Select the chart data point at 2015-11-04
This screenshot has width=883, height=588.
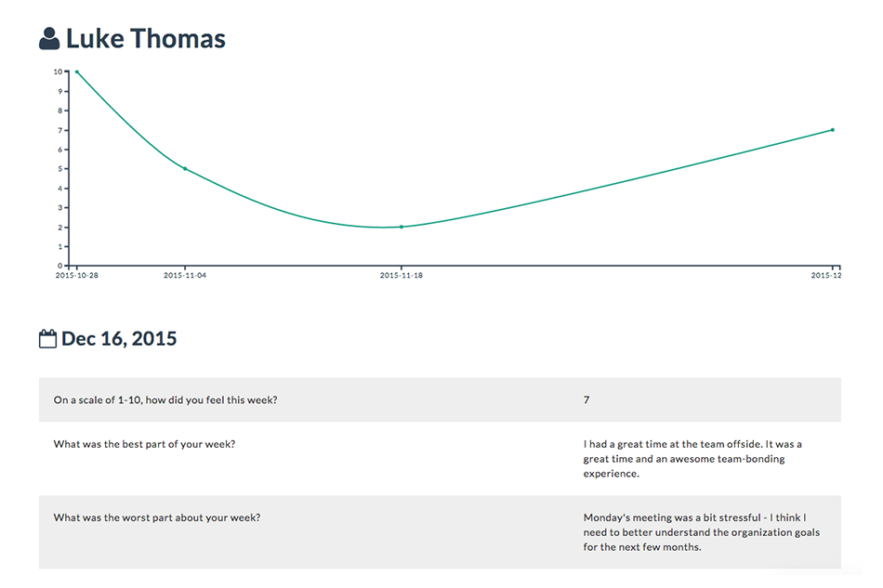[x=185, y=168]
